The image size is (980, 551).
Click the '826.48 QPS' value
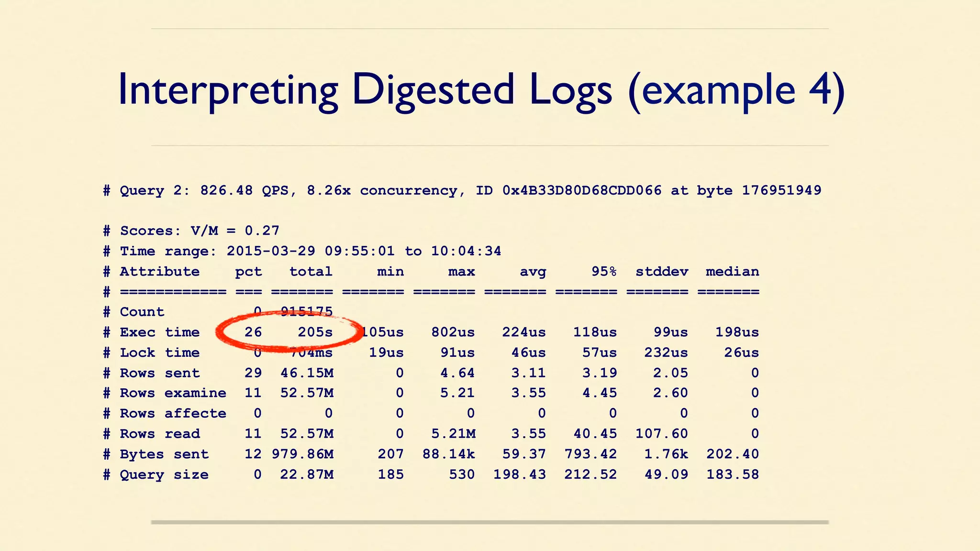click(245, 190)
